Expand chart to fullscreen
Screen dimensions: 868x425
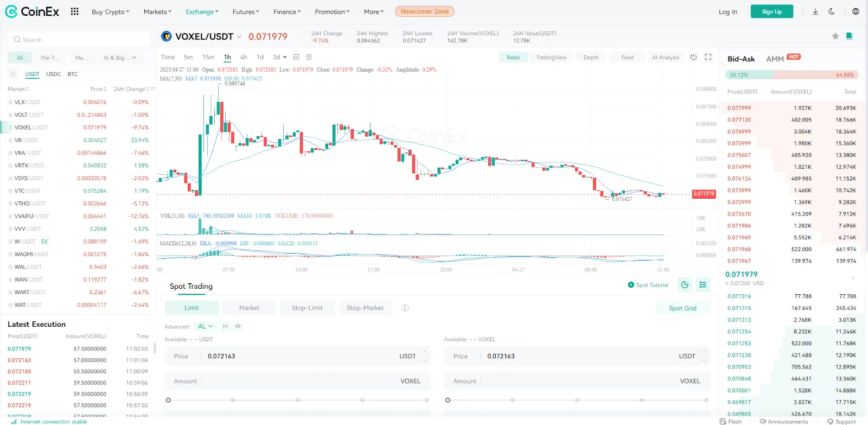(708, 57)
